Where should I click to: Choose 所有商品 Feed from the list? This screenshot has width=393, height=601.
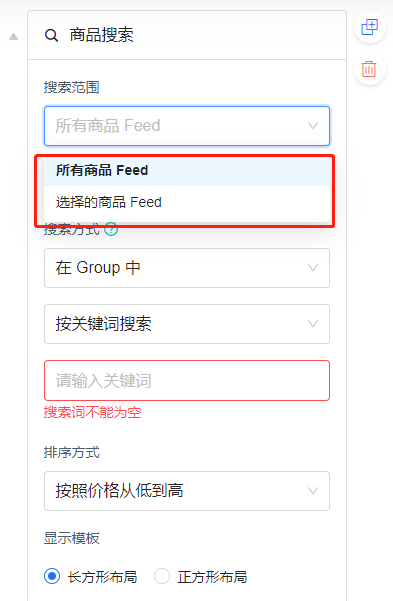(187, 170)
